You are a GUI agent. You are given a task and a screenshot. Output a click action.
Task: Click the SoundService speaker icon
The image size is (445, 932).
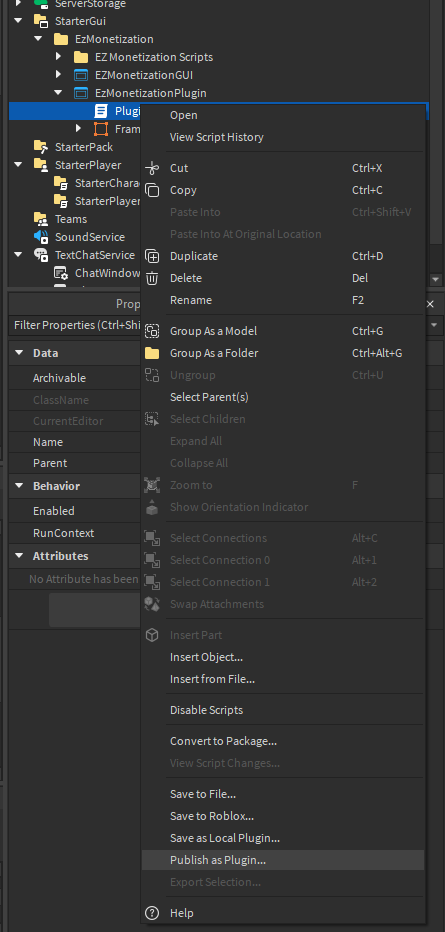pyautogui.click(x=40, y=237)
